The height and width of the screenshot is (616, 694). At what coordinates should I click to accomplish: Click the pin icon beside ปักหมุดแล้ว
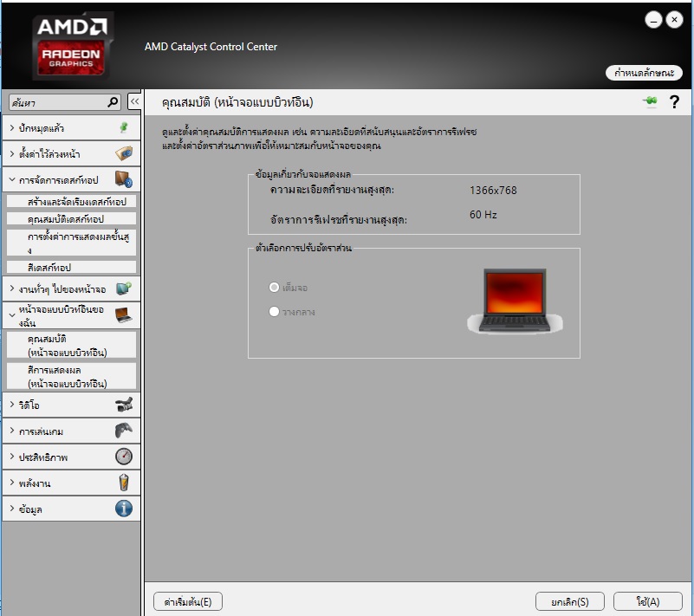coord(124,128)
